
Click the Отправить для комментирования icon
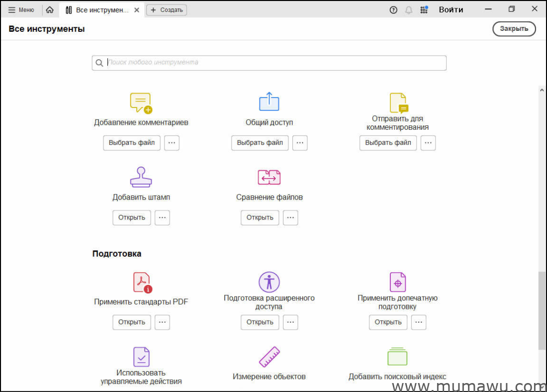398,103
